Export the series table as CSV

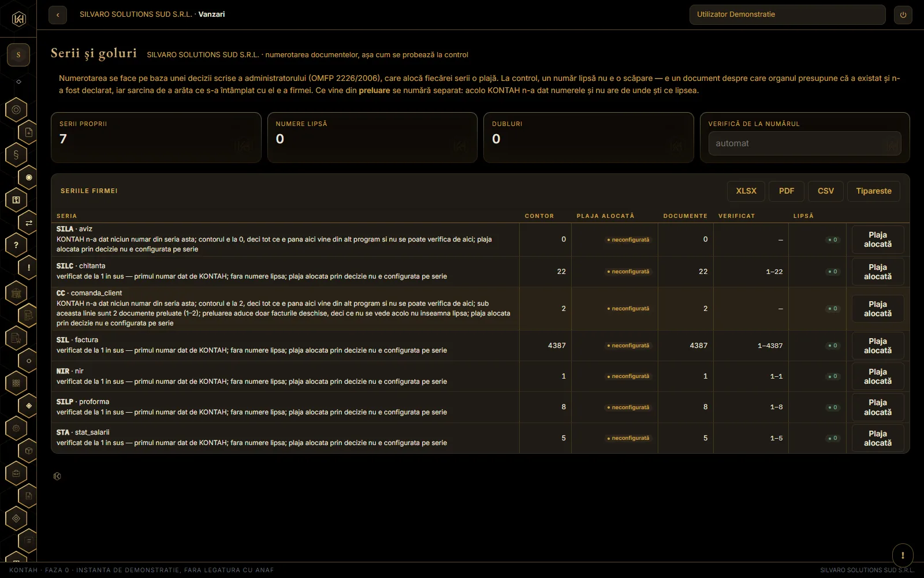pyautogui.click(x=826, y=191)
